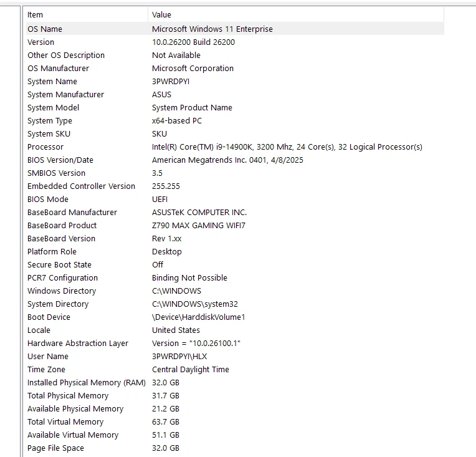Screen dimensions: 476x457
Task: Click the Version = "10.0.26100.1" value
Action: 196,343
